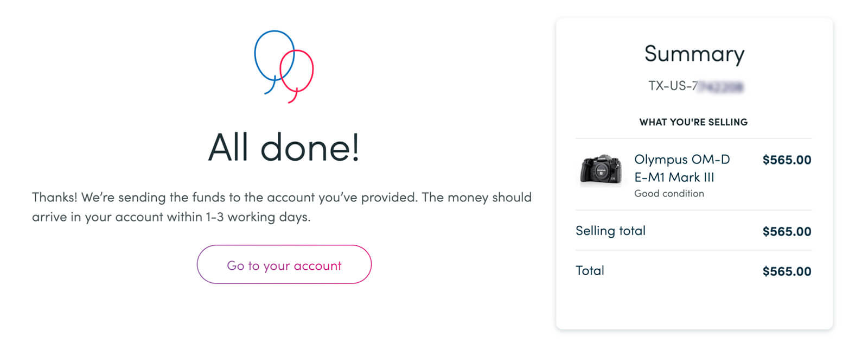
Task: Click the camera item price $565.00
Action: click(787, 160)
